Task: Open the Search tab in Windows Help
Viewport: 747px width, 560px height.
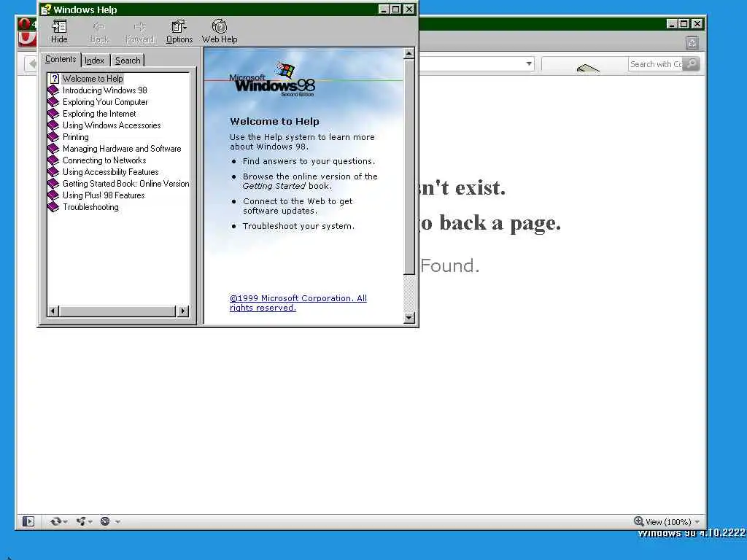Action: tap(128, 61)
